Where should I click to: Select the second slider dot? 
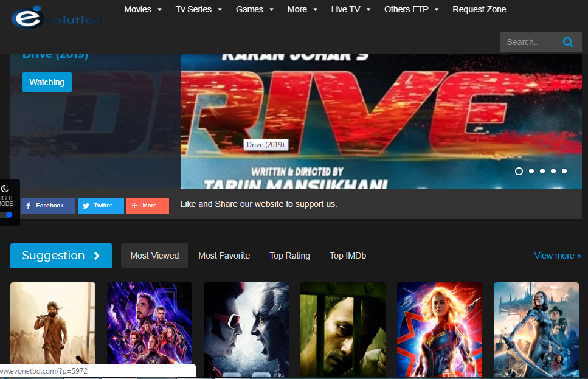(531, 171)
